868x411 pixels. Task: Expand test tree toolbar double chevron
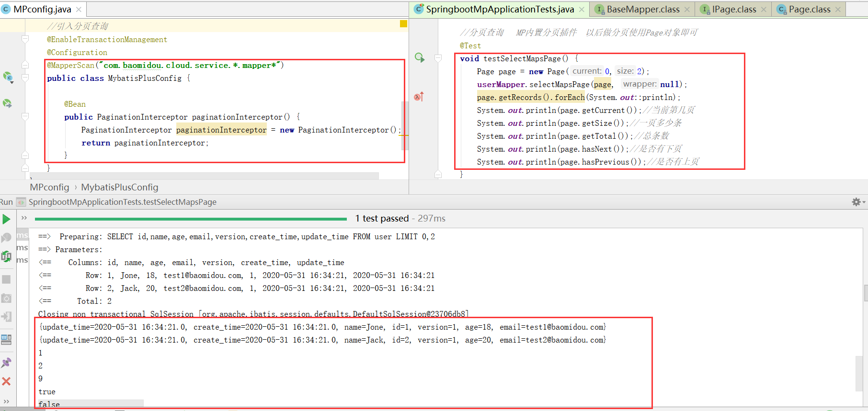click(x=24, y=218)
